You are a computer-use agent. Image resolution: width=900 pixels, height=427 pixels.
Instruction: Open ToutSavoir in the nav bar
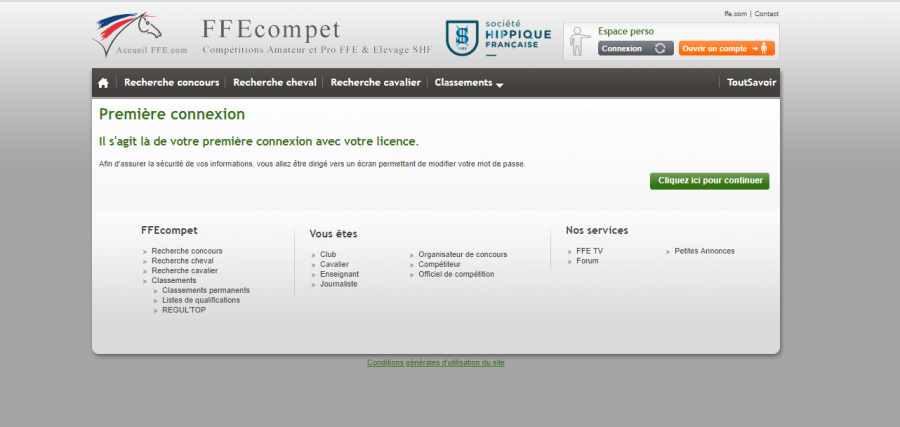pyautogui.click(x=751, y=83)
